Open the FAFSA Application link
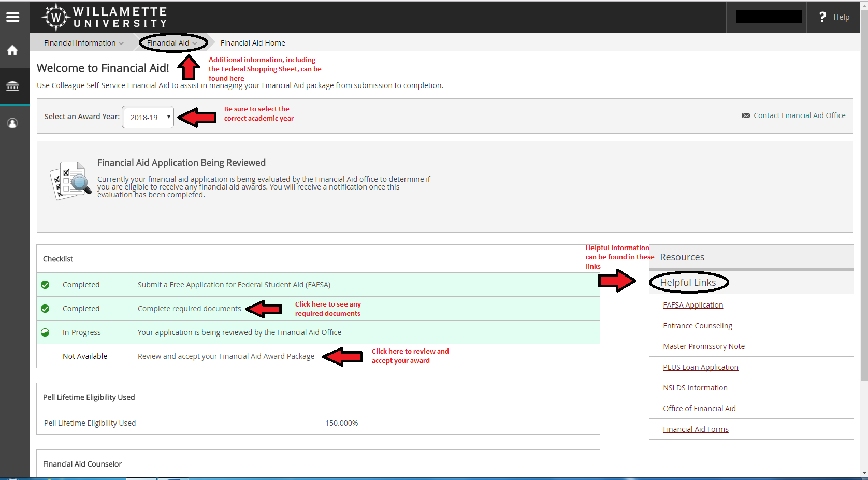Viewport: 868px width, 480px height. [x=693, y=305]
